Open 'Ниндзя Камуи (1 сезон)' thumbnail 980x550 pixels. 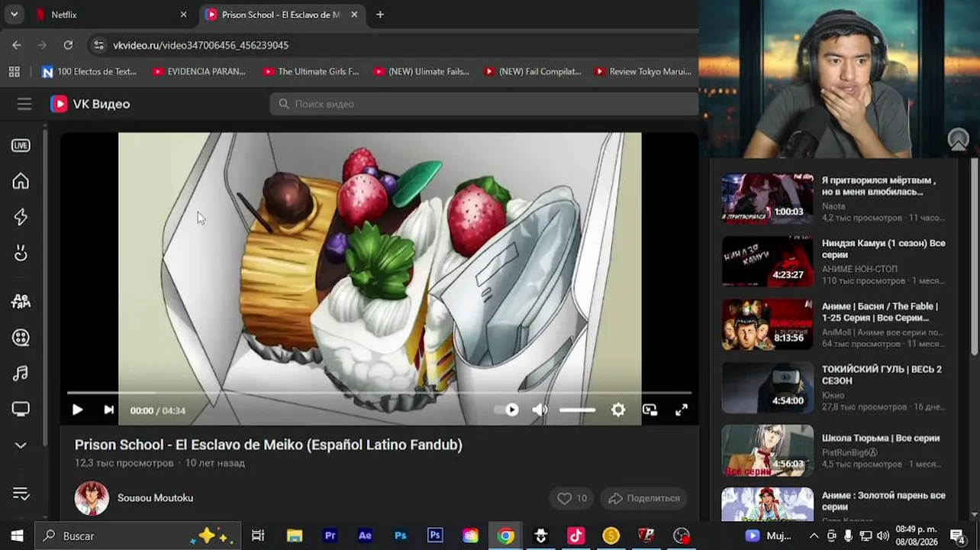pyautogui.click(x=768, y=261)
